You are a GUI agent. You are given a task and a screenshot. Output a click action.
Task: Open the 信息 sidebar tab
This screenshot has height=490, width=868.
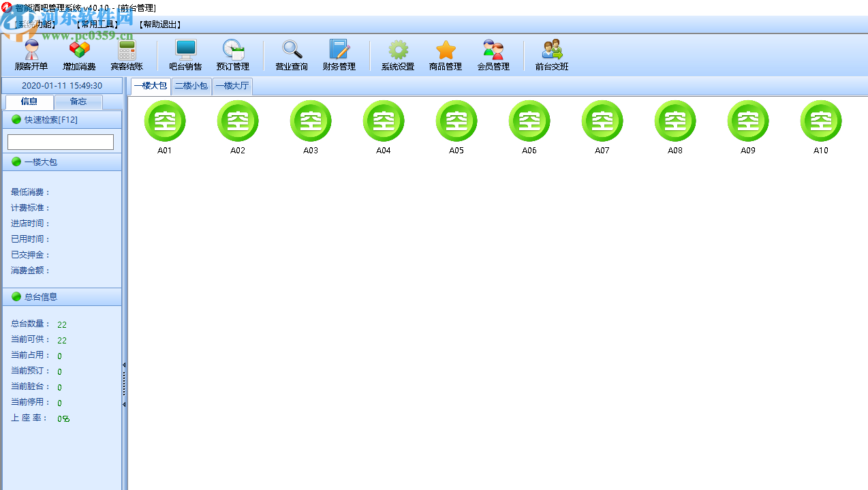(29, 102)
